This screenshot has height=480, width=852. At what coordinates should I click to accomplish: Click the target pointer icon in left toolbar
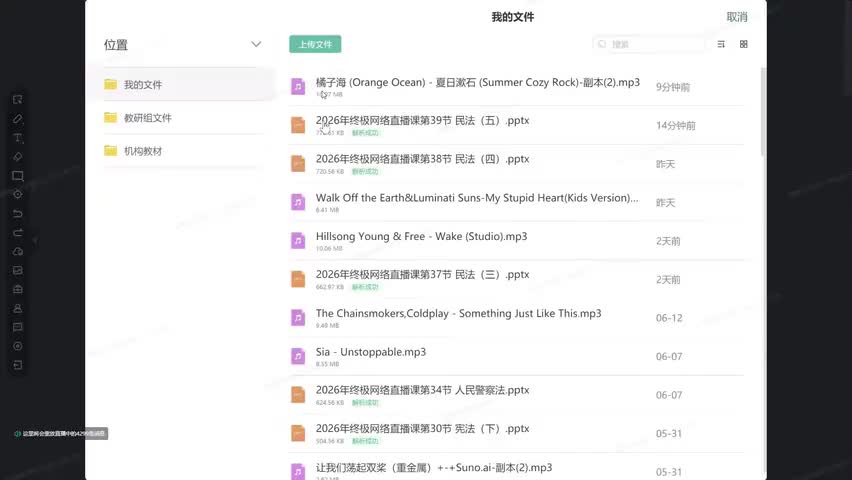click(17, 194)
